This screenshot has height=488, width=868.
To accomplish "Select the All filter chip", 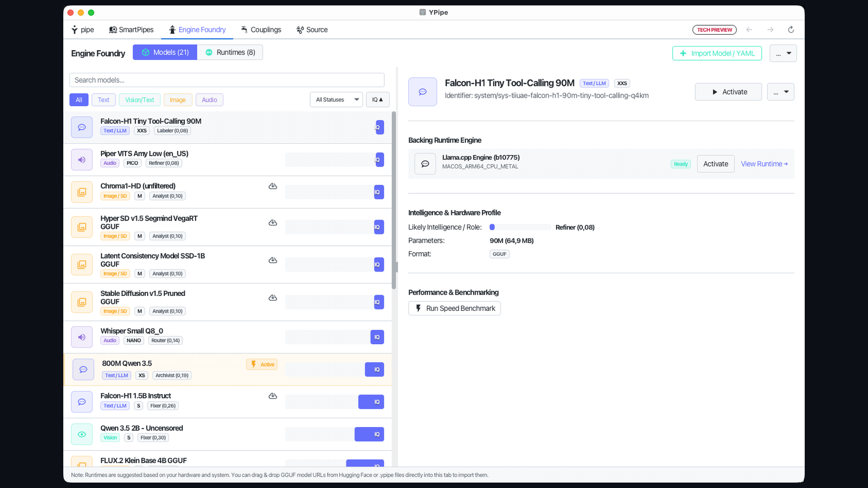I will (x=79, y=100).
